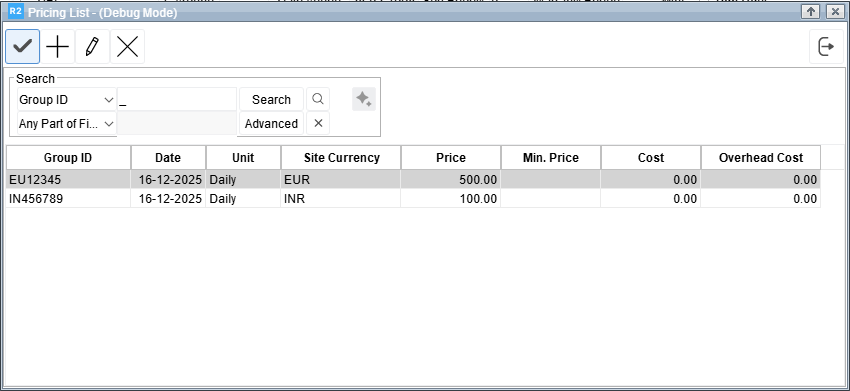Sort by Min. Price column header
Viewport: 850px width, 391px height.
pyautogui.click(x=551, y=158)
